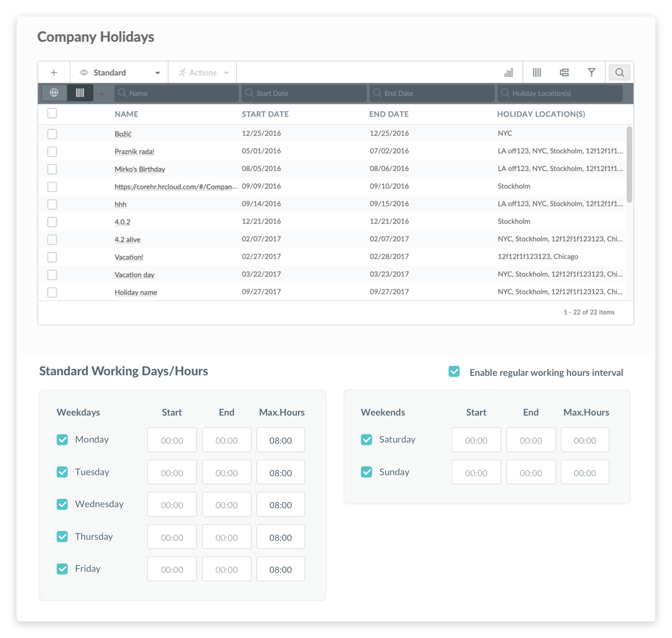Open the Mirko's Birthday holiday entry
Image resolution: width=672 pixels, height=638 pixels.
(x=140, y=169)
